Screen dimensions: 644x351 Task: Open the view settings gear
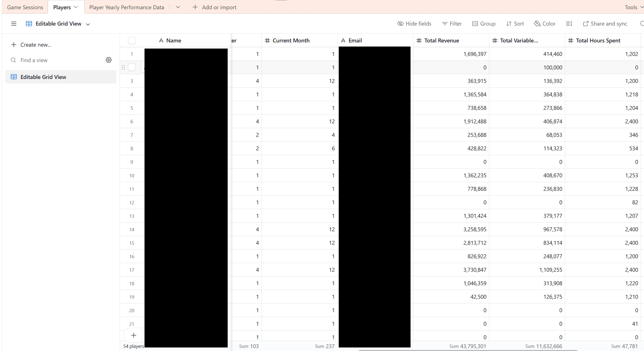[109, 60]
